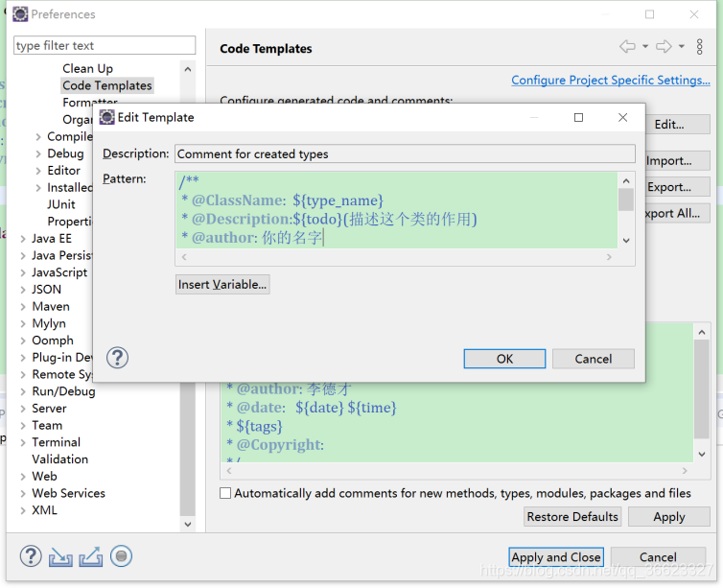Viewport: 723px width, 588px height.
Task: Click Pattern editor horizontal scroll right arrow
Action: click(x=609, y=257)
